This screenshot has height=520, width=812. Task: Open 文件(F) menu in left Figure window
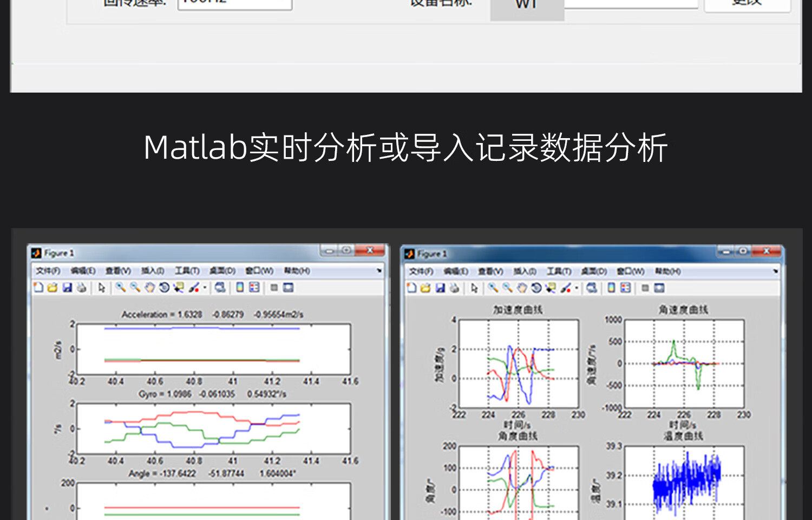(48, 271)
